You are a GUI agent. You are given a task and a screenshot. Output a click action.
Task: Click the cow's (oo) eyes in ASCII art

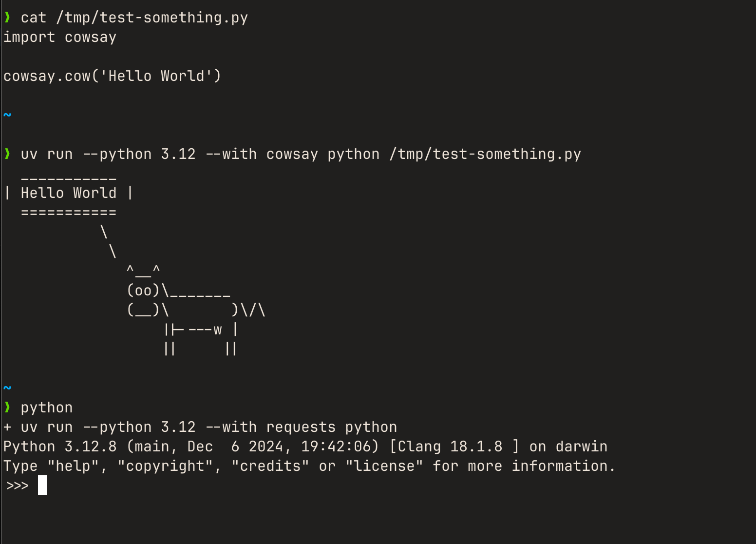(143, 291)
